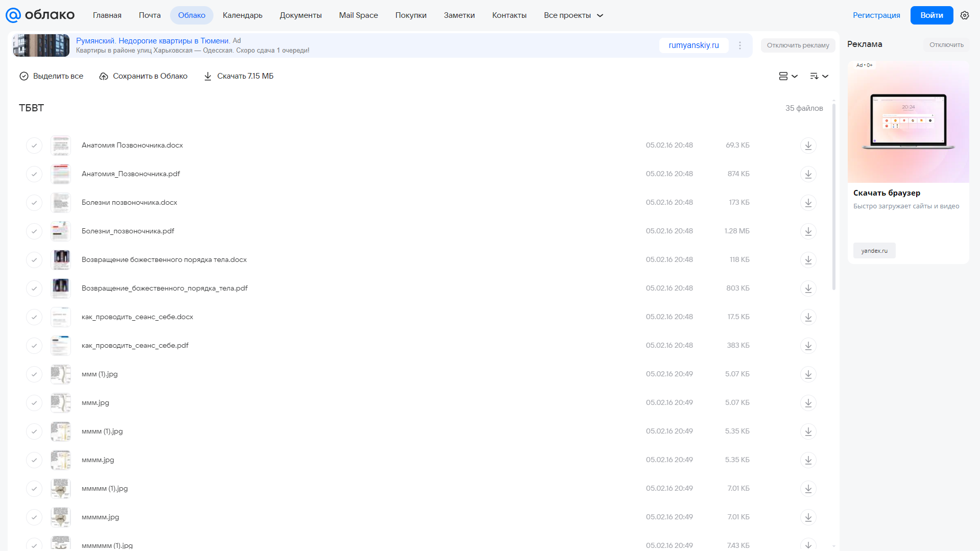Select checkbox for Возвращение божественного порядка тела.docx

click(x=34, y=260)
